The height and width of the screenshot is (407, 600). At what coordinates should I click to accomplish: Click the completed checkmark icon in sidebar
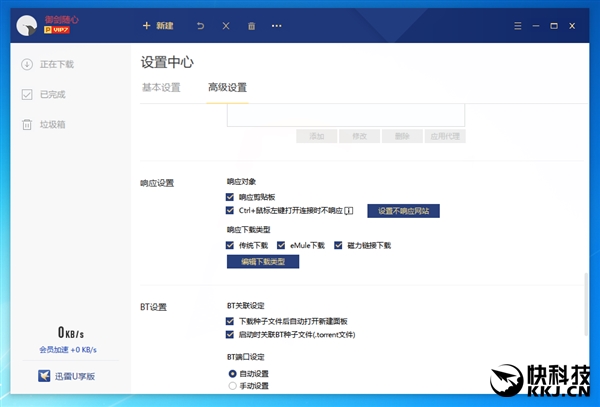27,94
